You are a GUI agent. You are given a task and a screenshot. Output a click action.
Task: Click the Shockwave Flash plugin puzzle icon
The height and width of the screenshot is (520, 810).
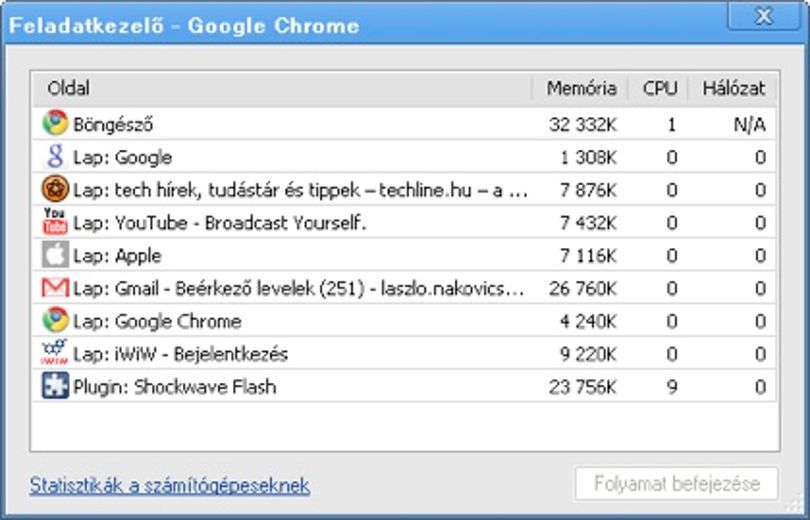(55, 386)
